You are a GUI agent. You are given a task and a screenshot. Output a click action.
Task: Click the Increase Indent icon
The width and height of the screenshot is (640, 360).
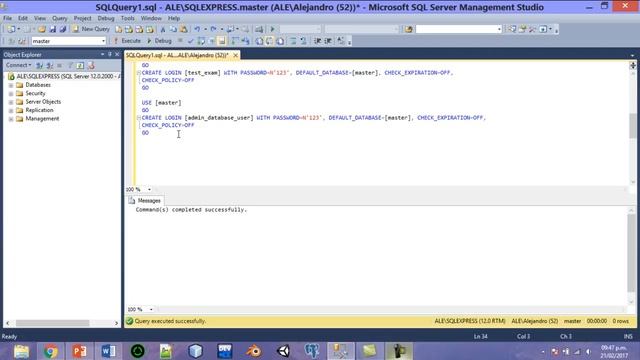328,41
